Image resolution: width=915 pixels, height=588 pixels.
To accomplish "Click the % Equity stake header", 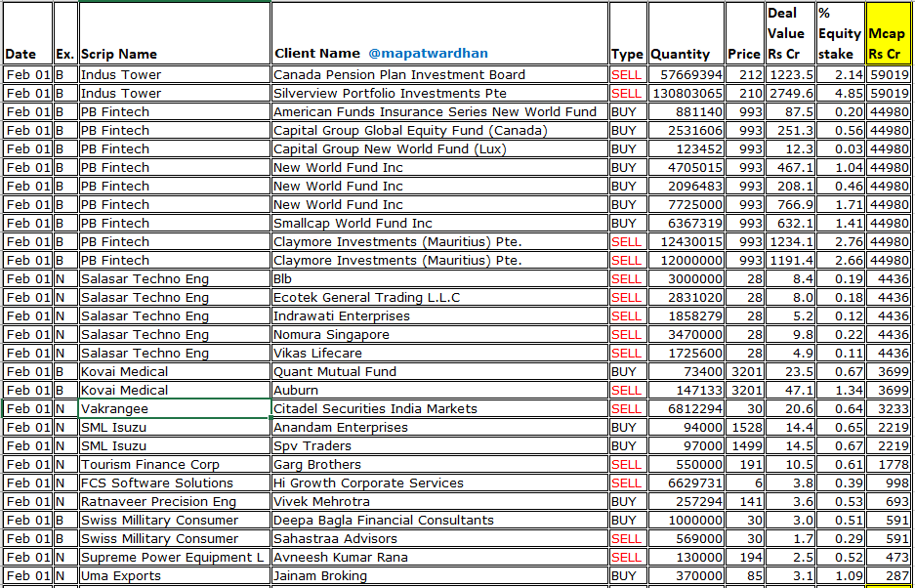I will (841, 33).
